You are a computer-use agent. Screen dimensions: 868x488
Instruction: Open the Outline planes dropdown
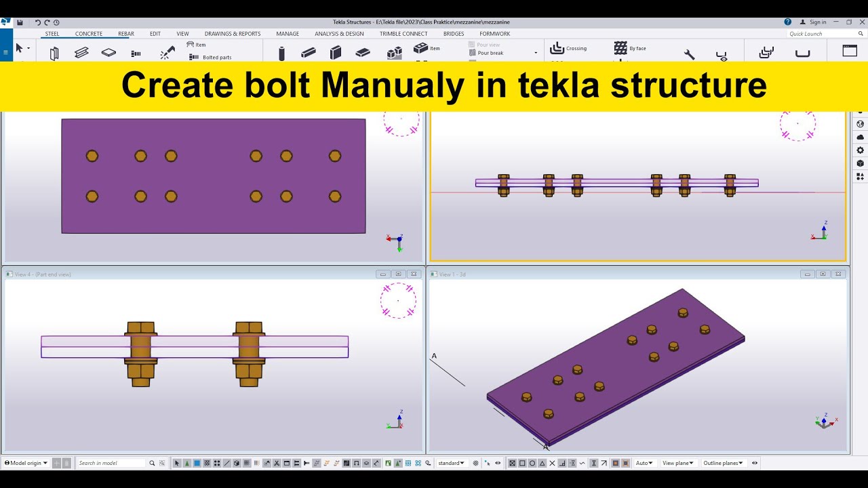pyautogui.click(x=723, y=463)
